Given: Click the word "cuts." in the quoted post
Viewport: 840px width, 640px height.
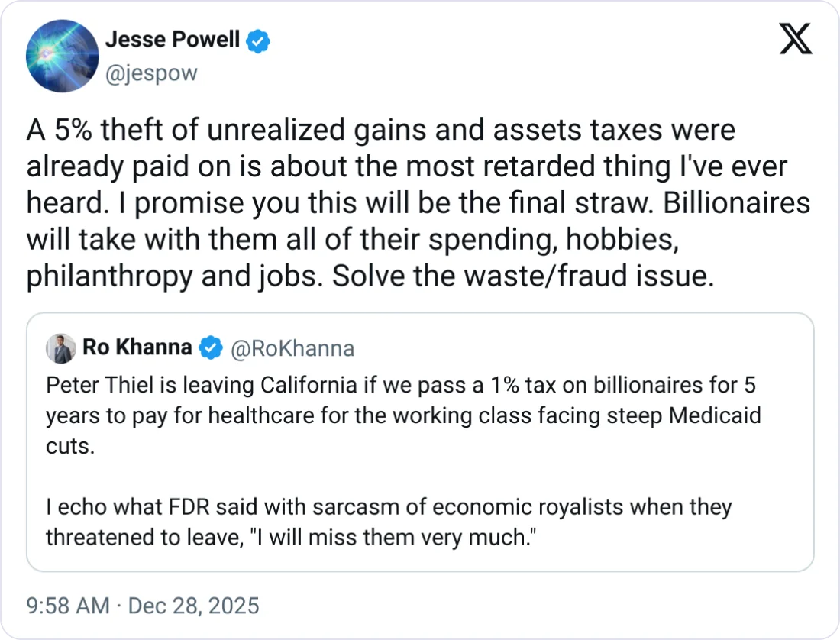Looking at the screenshot, I should pyautogui.click(x=70, y=446).
